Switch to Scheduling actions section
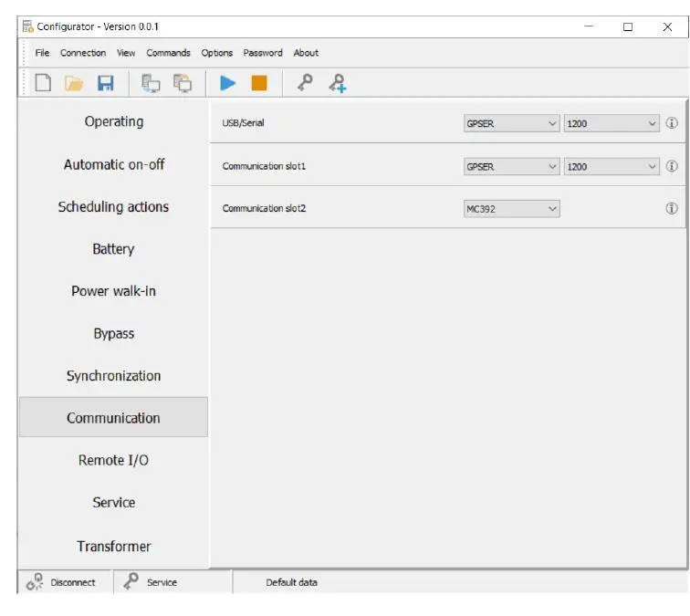Viewport: 690px width, 616px height. tap(113, 206)
